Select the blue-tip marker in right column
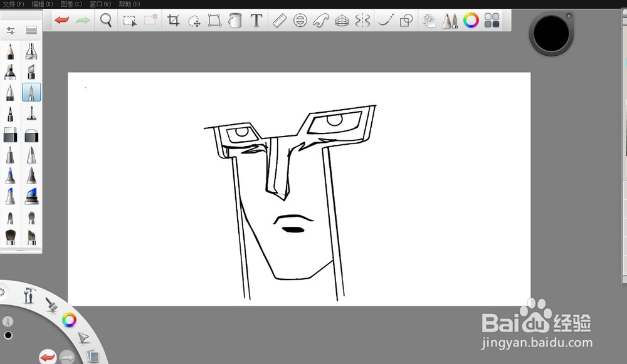The image size is (627, 364). [x=31, y=176]
